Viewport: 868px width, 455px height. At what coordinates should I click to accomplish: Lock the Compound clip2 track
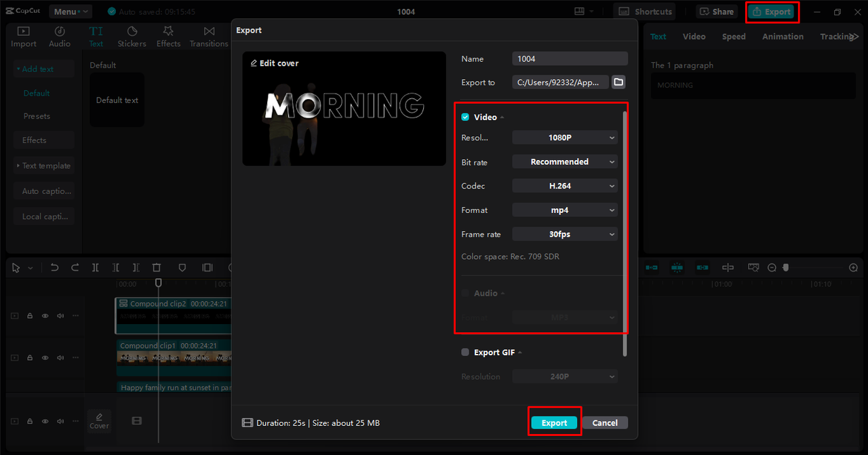tap(30, 316)
